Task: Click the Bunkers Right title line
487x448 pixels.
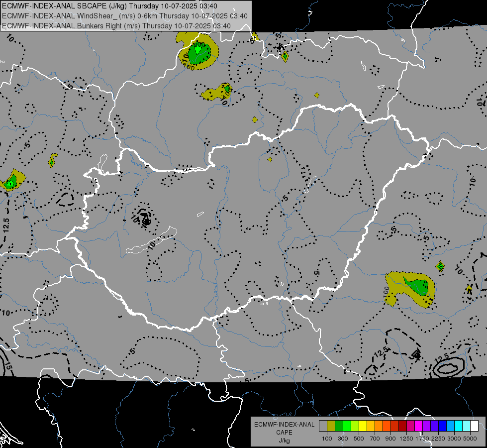Action: click(x=116, y=26)
